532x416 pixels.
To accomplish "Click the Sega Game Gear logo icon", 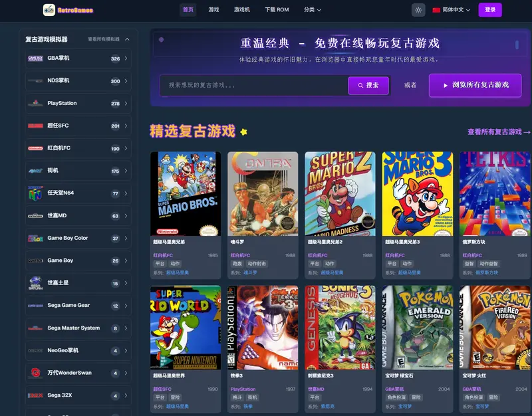I will coord(35,306).
